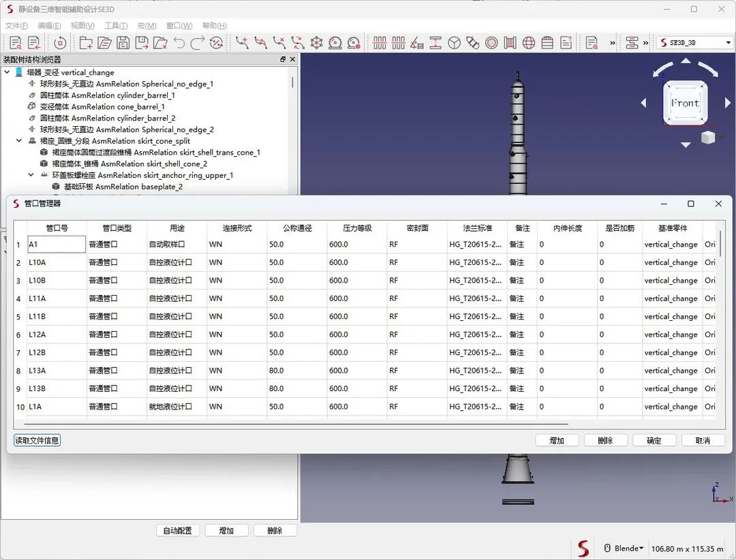Click the 读取文件信息 button
The width and height of the screenshot is (736, 560).
(37, 440)
